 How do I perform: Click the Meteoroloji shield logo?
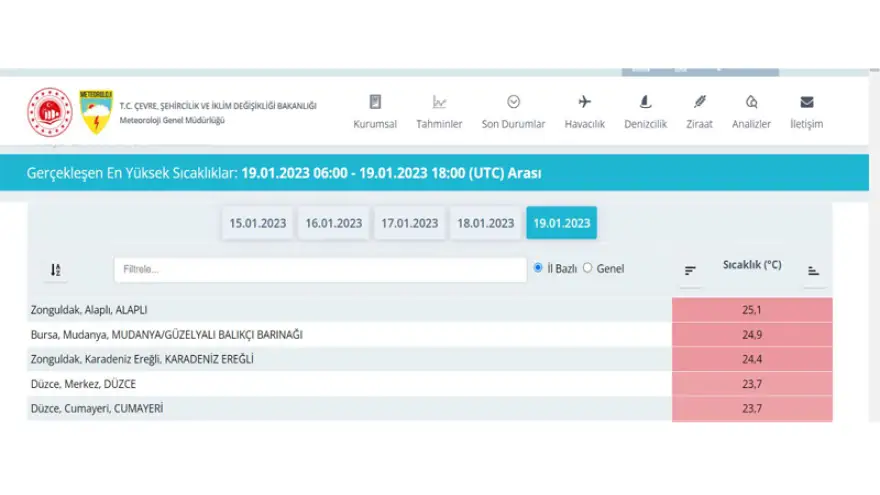click(96, 112)
